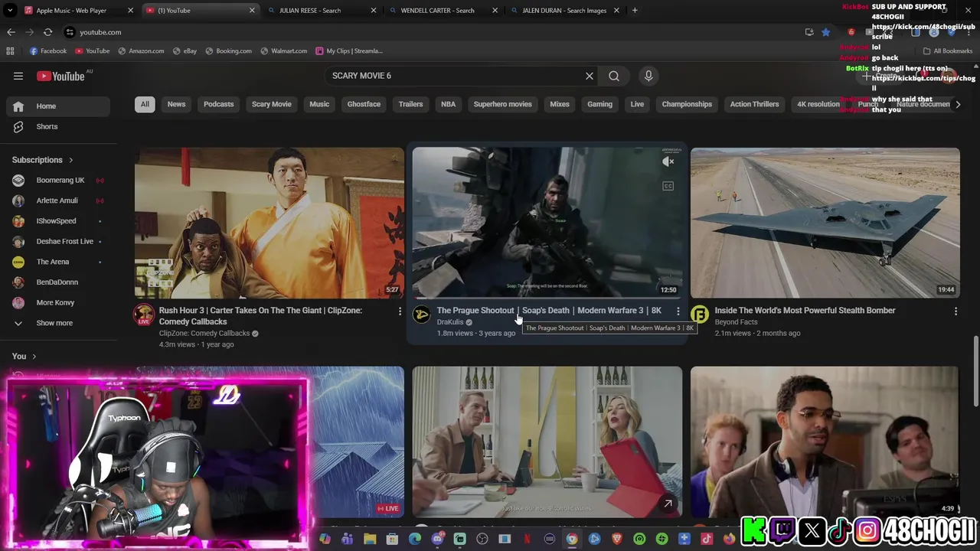
Task: Click the YouTube logo
Action: [x=60, y=76]
